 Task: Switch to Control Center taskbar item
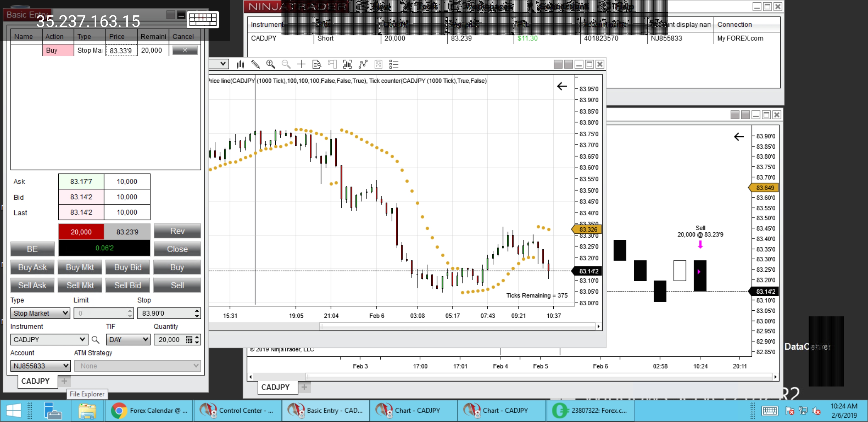[x=238, y=411]
